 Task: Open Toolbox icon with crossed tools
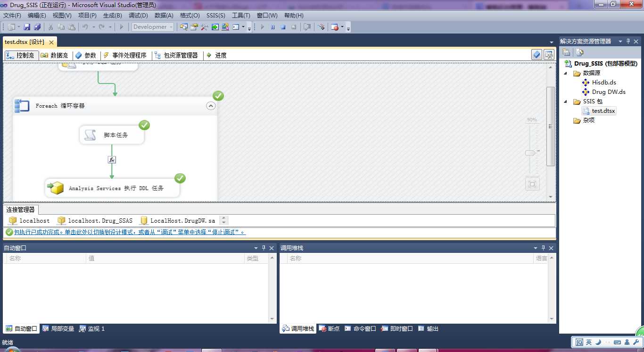coord(204,27)
